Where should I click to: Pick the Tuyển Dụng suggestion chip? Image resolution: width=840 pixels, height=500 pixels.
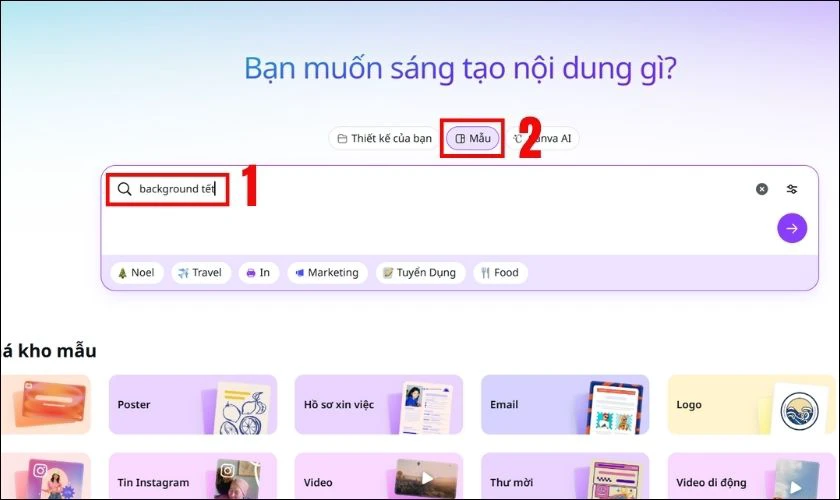(x=421, y=273)
